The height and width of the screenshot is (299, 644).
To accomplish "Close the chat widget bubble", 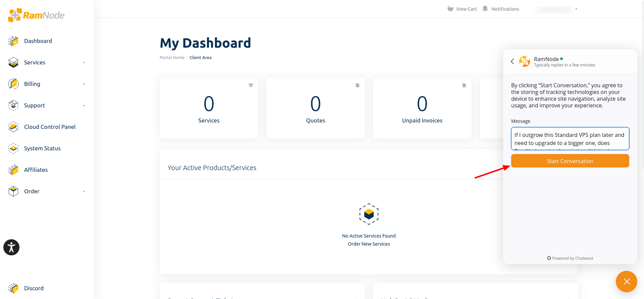I will point(627,282).
